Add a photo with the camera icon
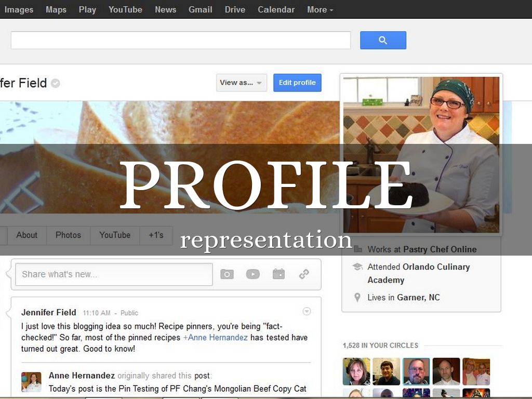The width and height of the screenshot is (532, 399). coord(227,274)
